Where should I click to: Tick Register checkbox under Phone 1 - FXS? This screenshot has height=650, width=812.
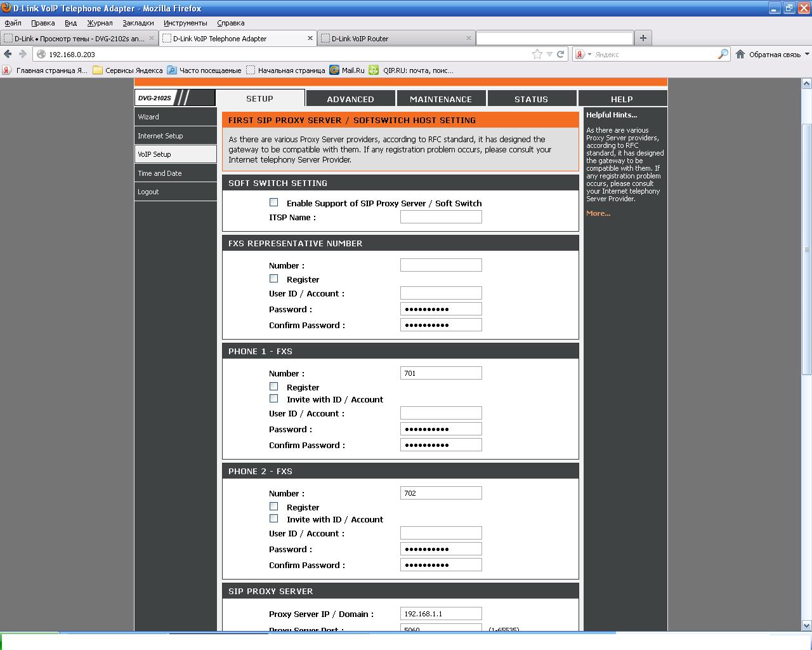pyautogui.click(x=274, y=387)
